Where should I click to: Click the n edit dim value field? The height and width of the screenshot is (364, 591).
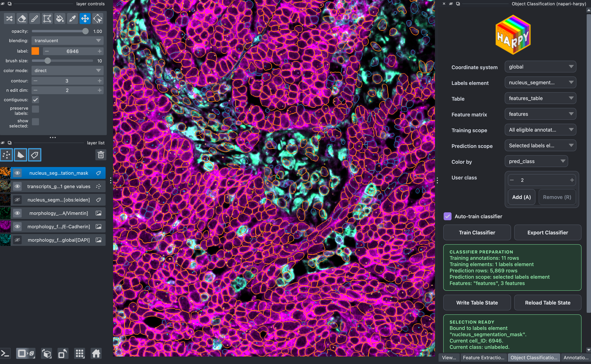[x=67, y=90]
